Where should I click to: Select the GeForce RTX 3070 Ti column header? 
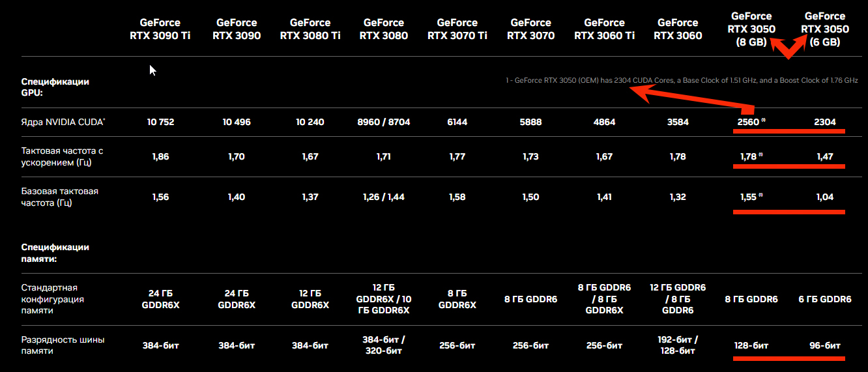point(457,29)
